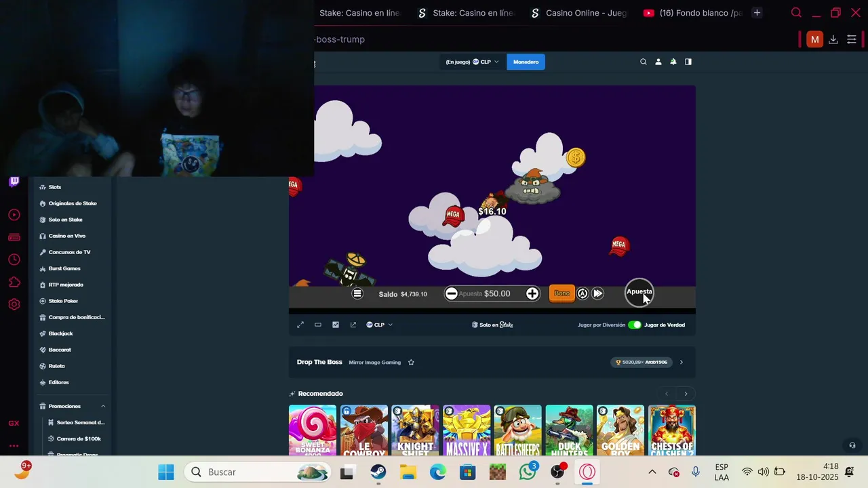The width and height of the screenshot is (868, 488).
Task: Click the orange Bono button
Action: click(561, 293)
